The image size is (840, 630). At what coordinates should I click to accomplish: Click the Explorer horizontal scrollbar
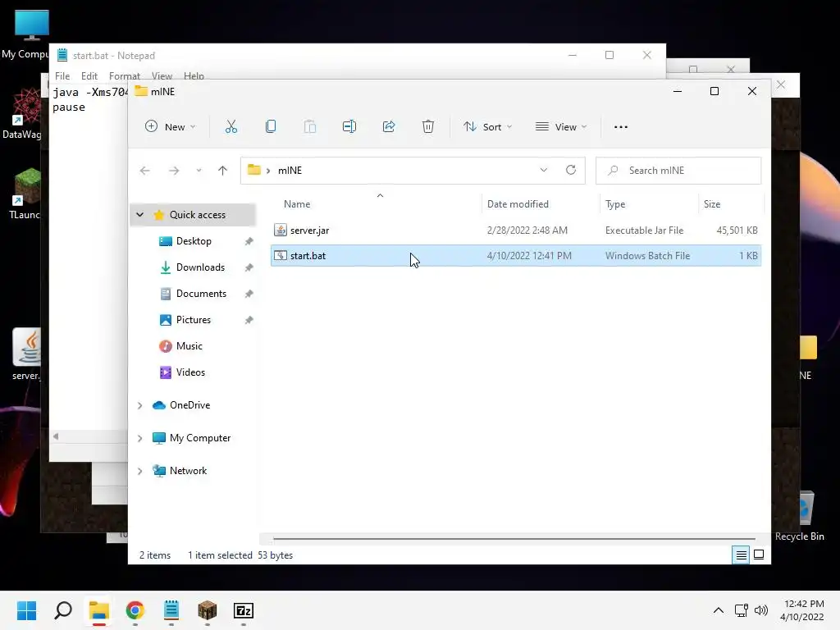514,538
